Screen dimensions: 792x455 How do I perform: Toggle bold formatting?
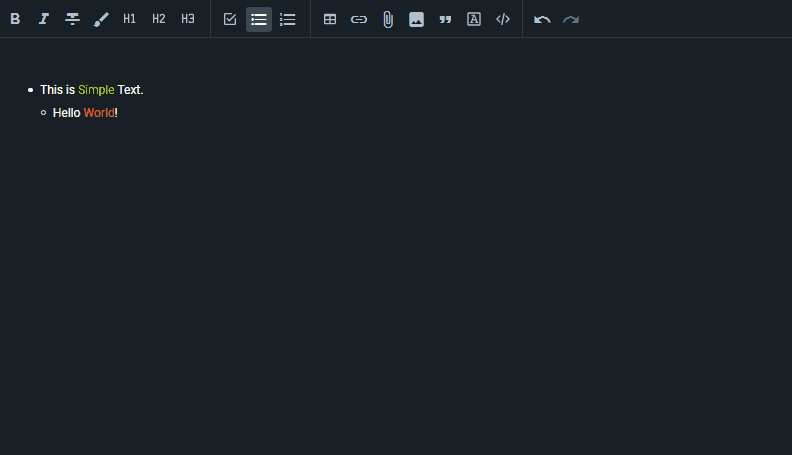(x=15, y=19)
